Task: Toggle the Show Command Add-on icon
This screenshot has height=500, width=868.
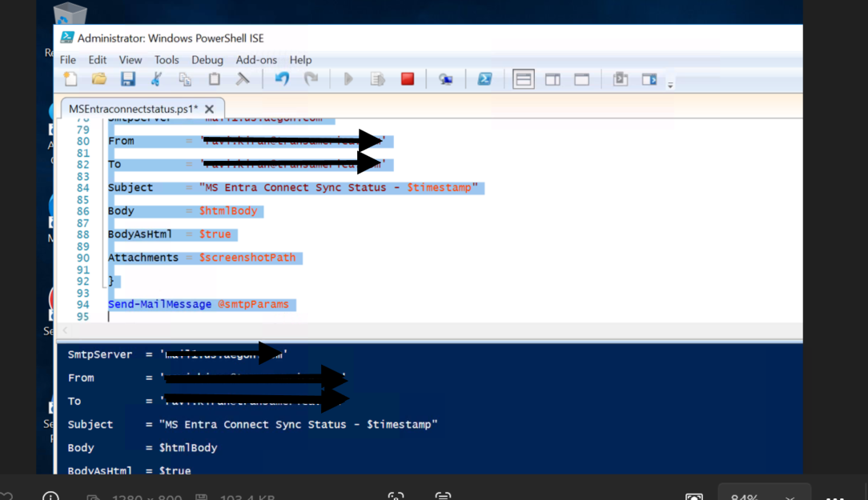Action: coord(649,80)
